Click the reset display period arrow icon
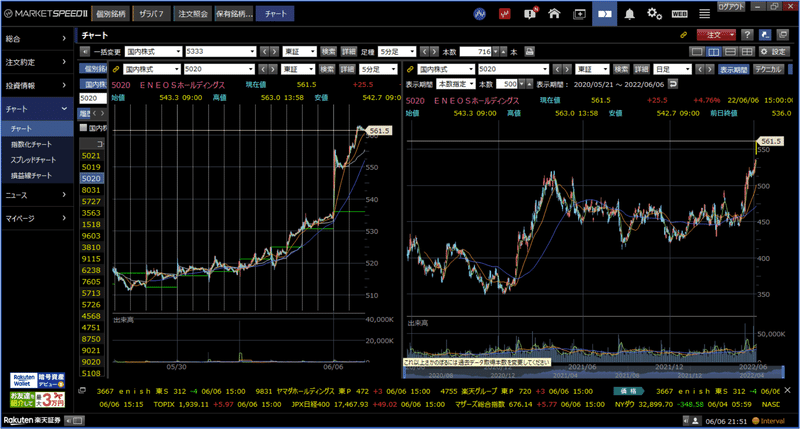Image resolution: width=800 pixels, height=429 pixels. 673,84
